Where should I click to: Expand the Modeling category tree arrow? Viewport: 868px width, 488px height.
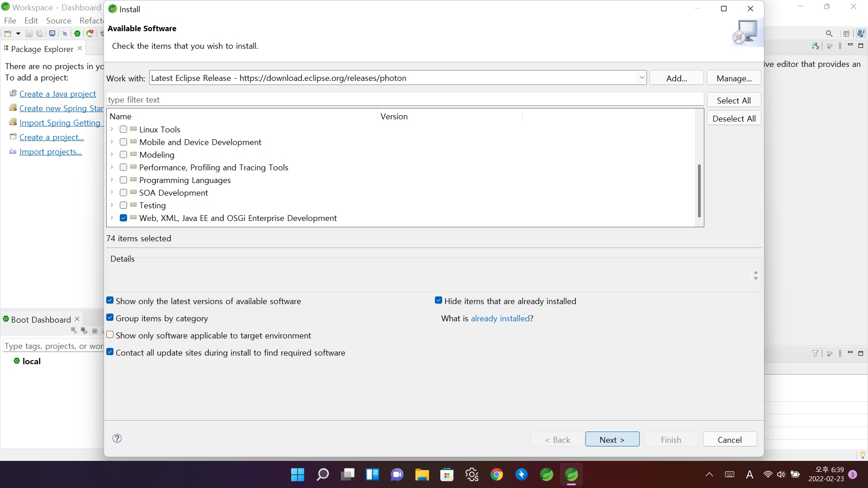tap(112, 155)
